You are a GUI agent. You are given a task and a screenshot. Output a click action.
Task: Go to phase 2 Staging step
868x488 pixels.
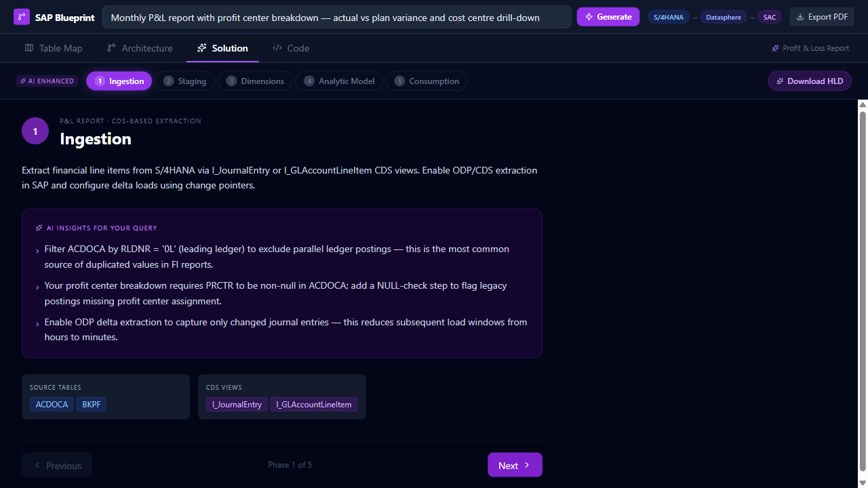(184, 81)
